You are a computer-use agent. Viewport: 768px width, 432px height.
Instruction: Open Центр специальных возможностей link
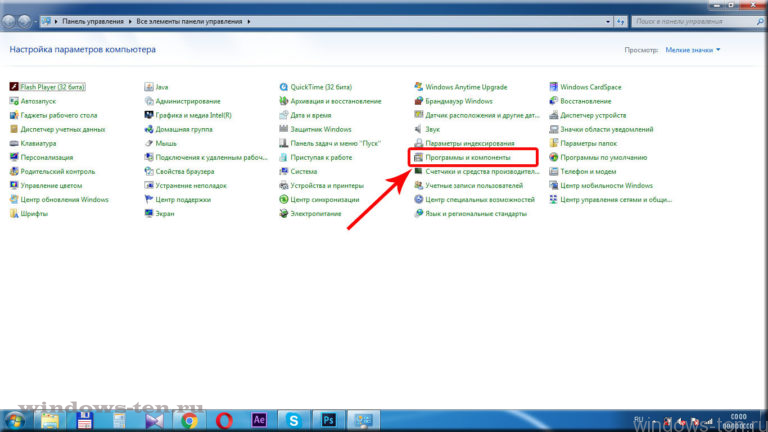(480, 200)
